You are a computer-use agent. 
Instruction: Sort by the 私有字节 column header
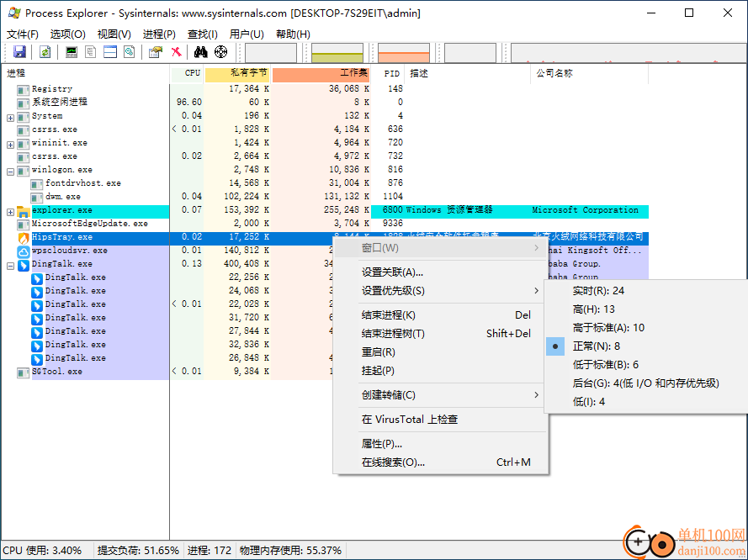(237, 73)
